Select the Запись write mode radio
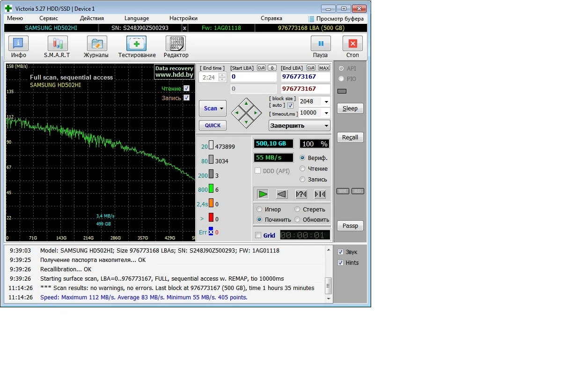 click(x=302, y=179)
